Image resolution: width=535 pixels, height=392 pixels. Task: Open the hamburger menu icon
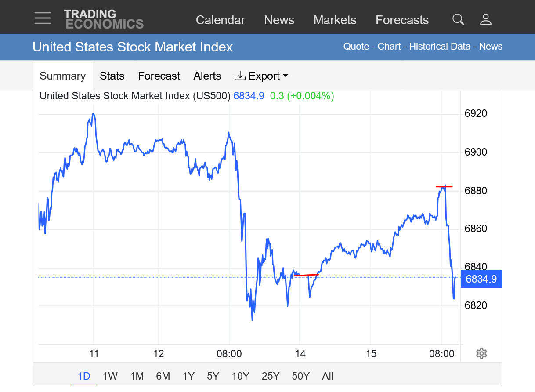(43, 18)
